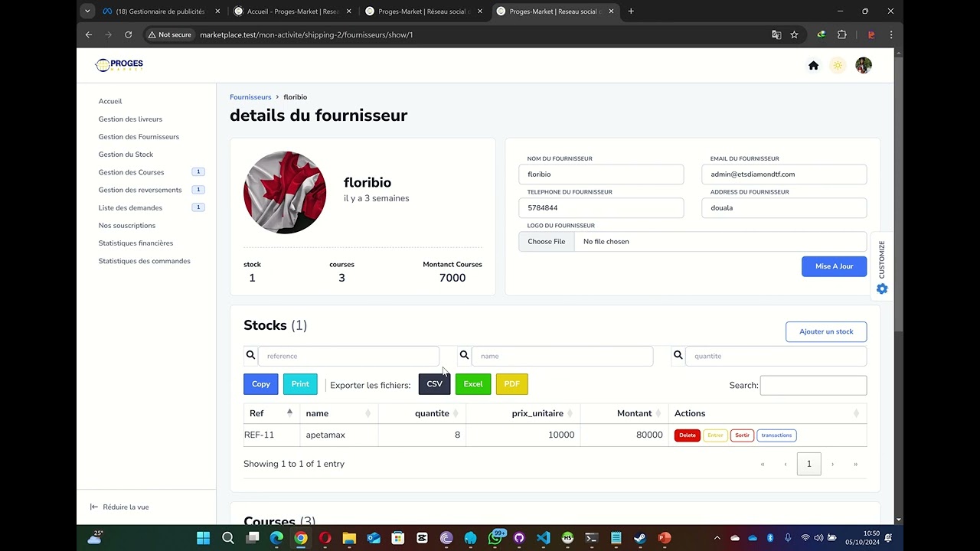Click the Proges Market logo
This screenshot has width=980, height=551.
click(119, 65)
